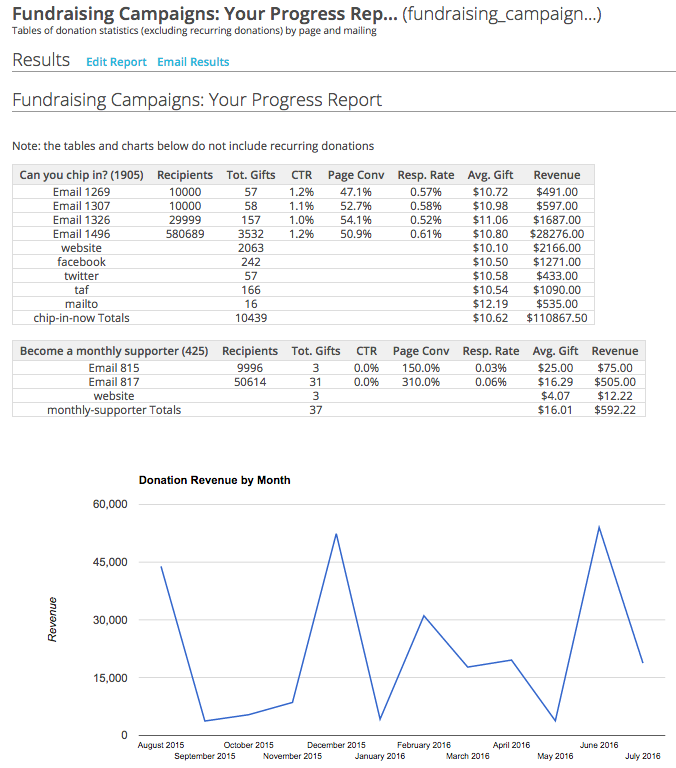Click the 2063 website gifts cell

tap(251, 248)
